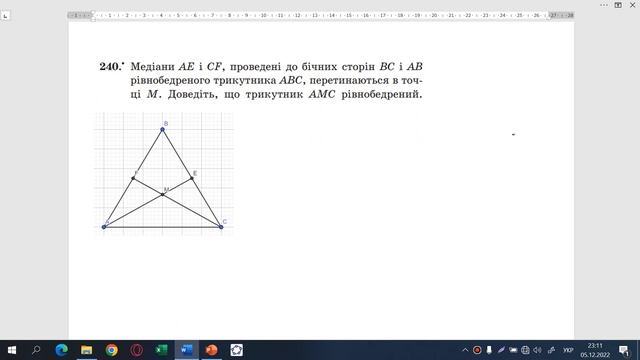Viewport: 640px width, 360px height.
Task: Open network globe tray icon
Action: (525, 350)
